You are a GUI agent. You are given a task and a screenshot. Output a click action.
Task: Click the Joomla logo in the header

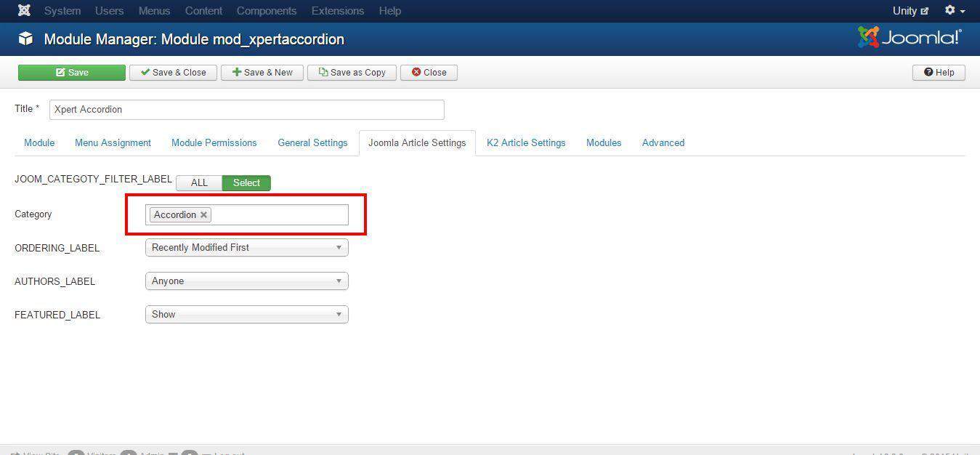[910, 34]
